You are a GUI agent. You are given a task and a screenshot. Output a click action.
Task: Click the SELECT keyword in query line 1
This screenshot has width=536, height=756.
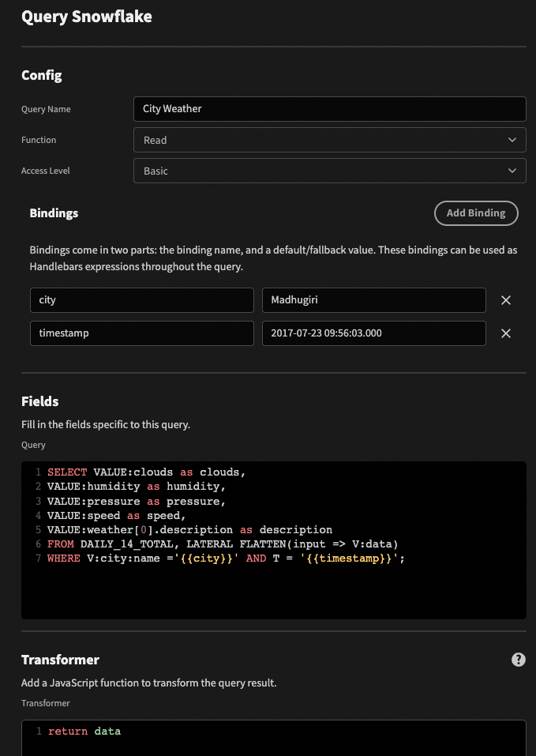[67, 472]
